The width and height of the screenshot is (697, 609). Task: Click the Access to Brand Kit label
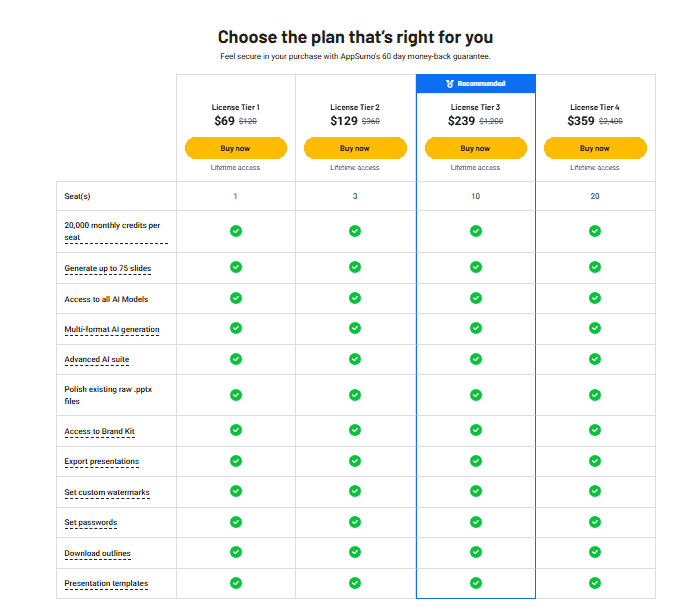pyautogui.click(x=99, y=431)
